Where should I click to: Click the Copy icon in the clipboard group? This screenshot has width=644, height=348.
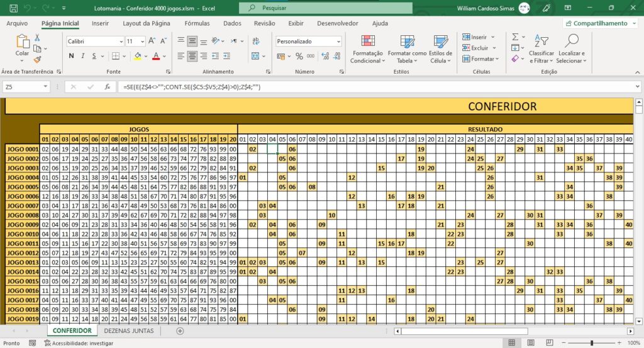click(37, 49)
